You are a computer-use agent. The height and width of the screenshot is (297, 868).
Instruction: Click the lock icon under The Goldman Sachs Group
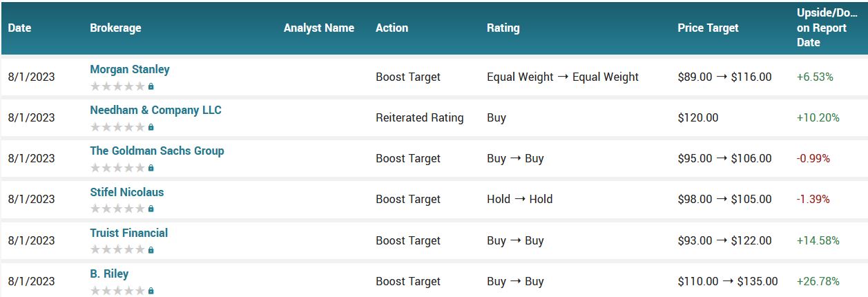click(151, 168)
